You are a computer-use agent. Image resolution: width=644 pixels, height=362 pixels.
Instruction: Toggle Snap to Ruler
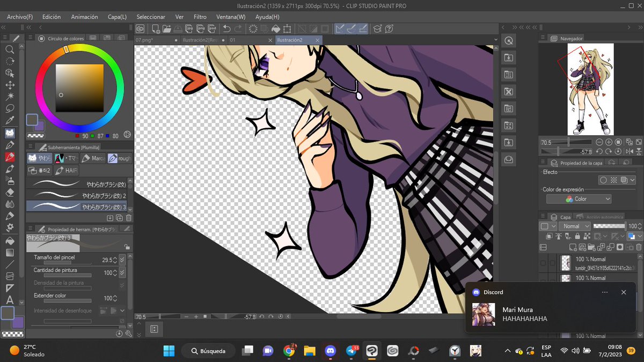(x=340, y=29)
